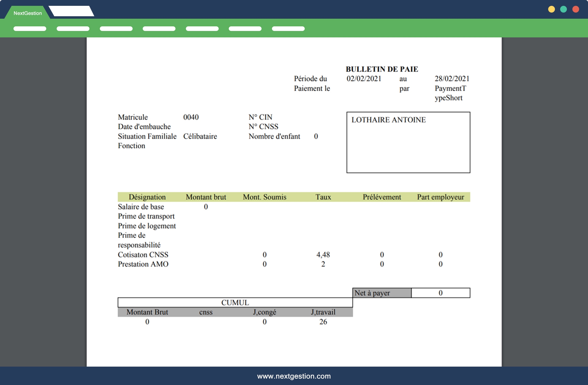Switch to the blank white second tab
Image resolution: width=588 pixels, height=385 pixels.
point(71,11)
